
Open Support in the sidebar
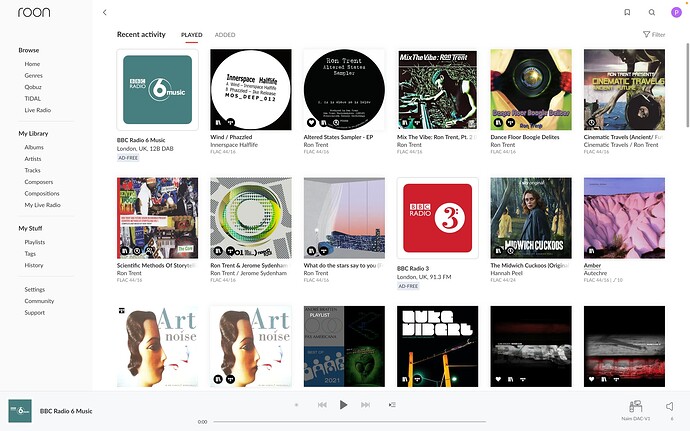click(35, 313)
